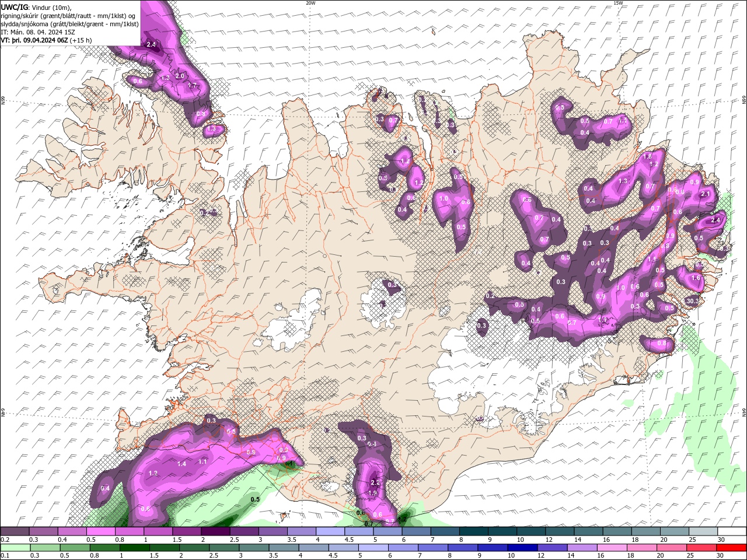Click the 18 label on the upper scale

(x=635, y=540)
